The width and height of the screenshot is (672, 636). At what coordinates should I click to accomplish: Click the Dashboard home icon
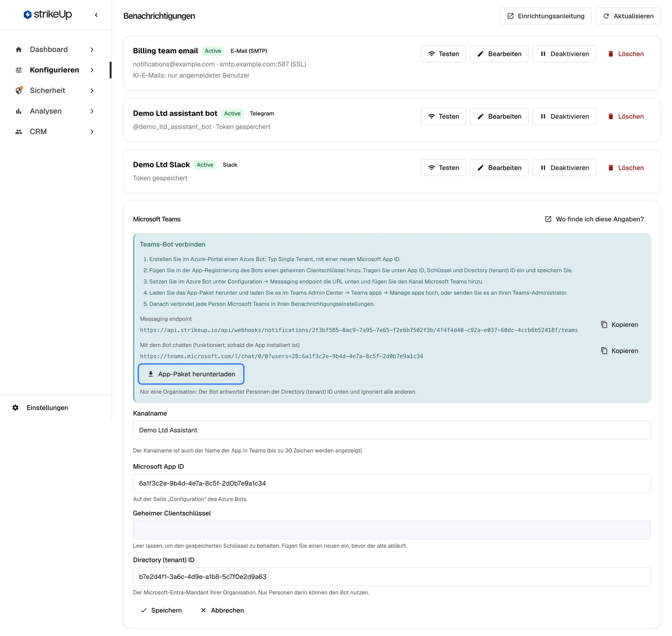pyautogui.click(x=19, y=50)
